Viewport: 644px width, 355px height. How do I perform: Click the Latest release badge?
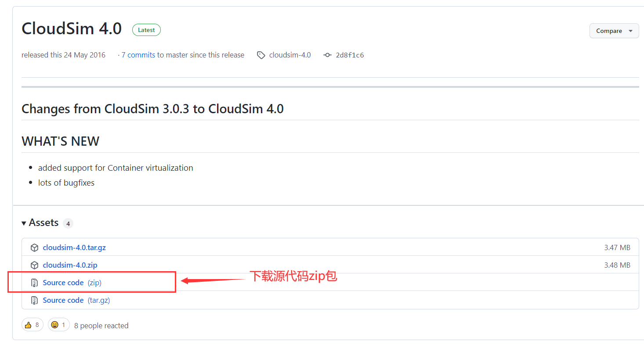(146, 30)
